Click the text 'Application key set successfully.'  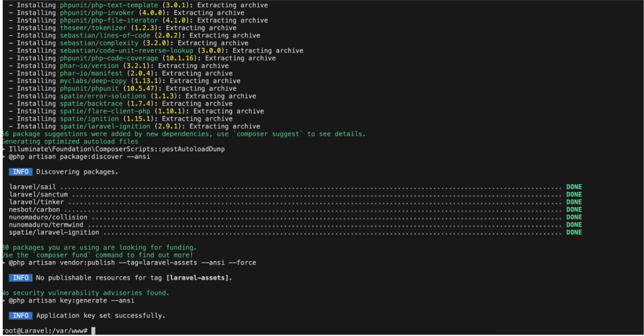click(x=101, y=315)
